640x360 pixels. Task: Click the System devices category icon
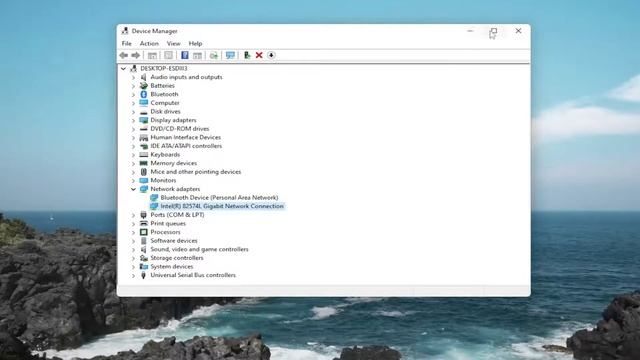(144, 267)
